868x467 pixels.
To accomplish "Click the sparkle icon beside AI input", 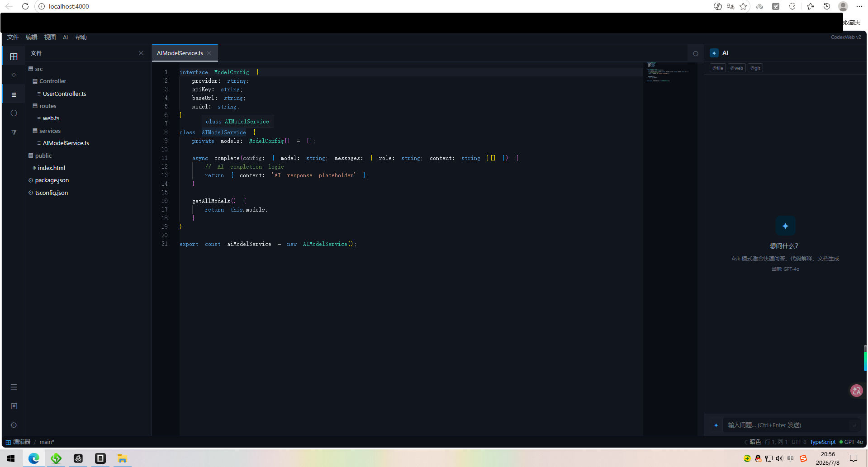I will coord(716,425).
